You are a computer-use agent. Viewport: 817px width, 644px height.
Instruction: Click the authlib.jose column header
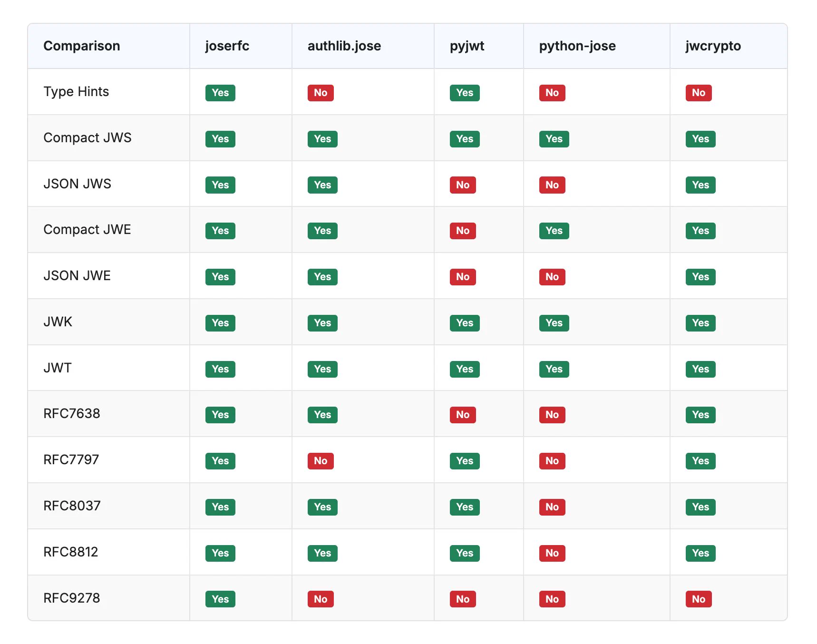(x=344, y=46)
